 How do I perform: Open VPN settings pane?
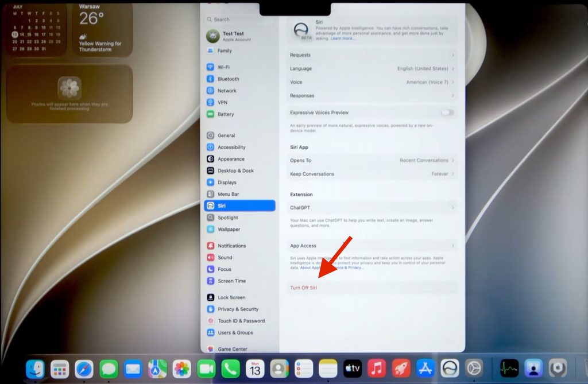pos(240,102)
